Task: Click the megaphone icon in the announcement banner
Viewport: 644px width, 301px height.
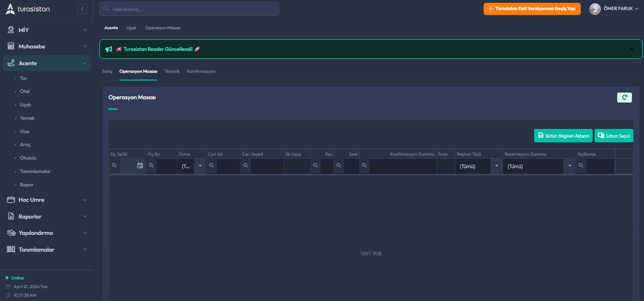Action: click(109, 49)
